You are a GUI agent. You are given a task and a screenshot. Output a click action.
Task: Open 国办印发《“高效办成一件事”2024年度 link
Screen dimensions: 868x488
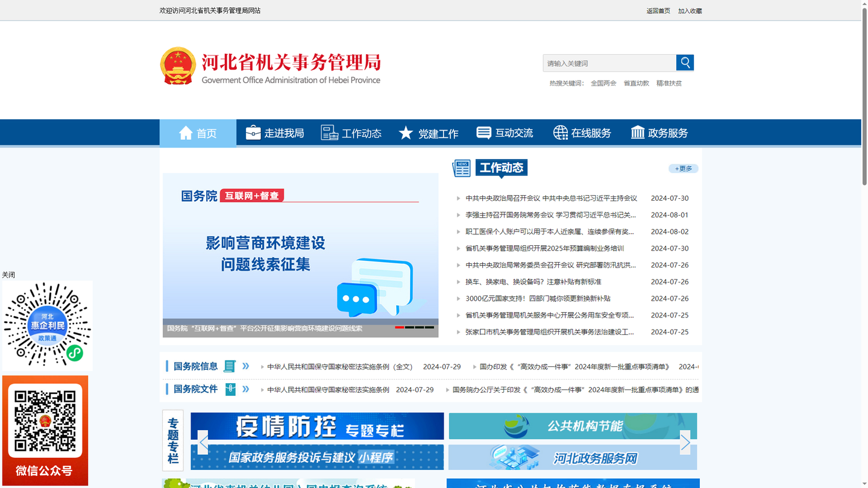click(574, 367)
